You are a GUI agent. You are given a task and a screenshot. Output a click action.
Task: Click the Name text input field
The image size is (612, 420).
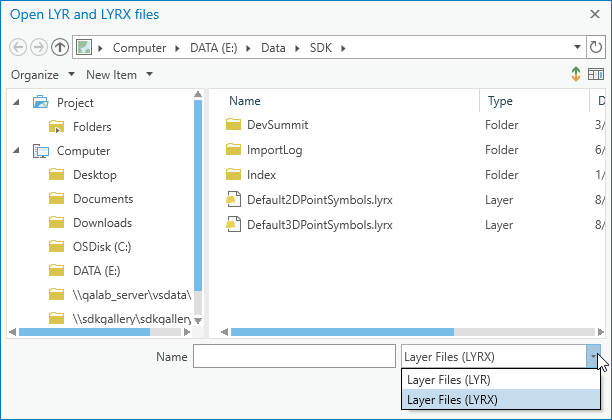[x=294, y=356]
